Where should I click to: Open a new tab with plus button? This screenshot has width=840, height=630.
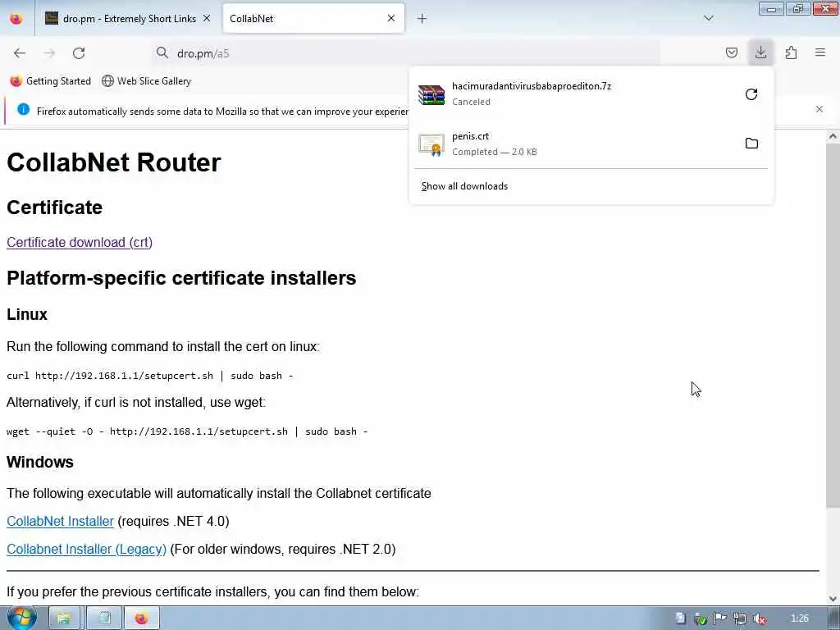[x=422, y=19]
